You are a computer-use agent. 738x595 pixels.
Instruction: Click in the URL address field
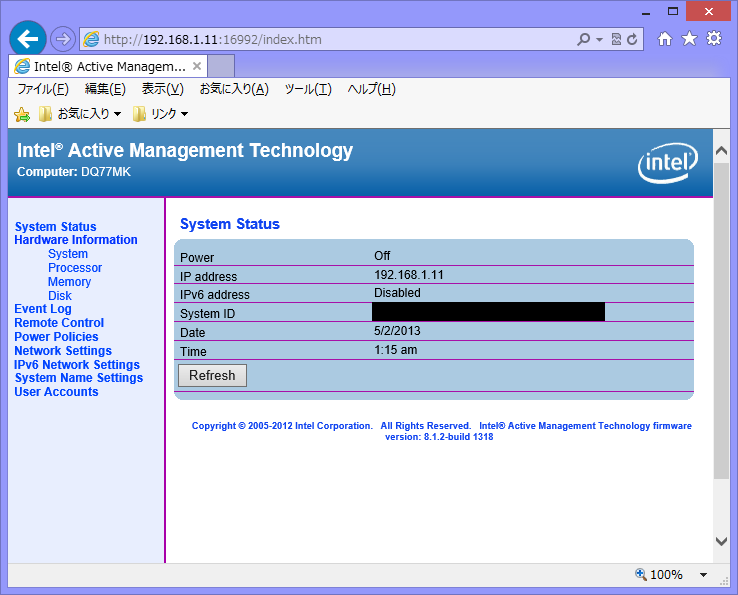coord(330,40)
